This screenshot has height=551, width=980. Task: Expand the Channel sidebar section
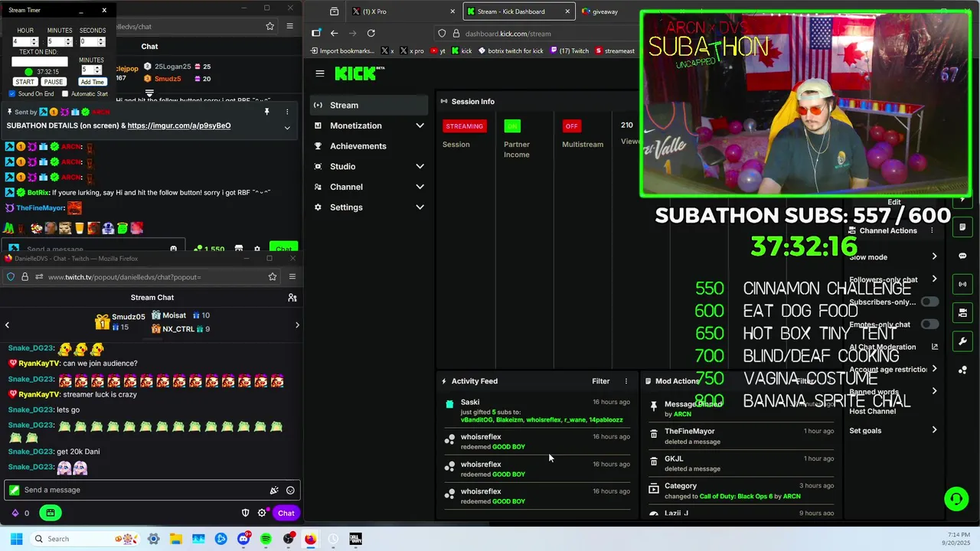[420, 187]
